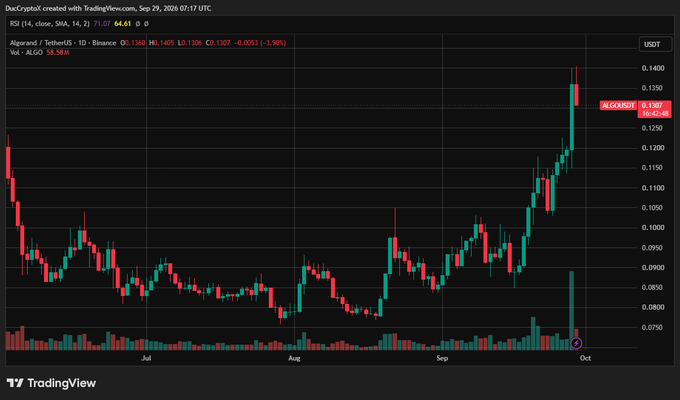Viewport: 680px width, 400px height.
Task: Click the ALGOUSDT price label tag
Action: (x=618, y=105)
